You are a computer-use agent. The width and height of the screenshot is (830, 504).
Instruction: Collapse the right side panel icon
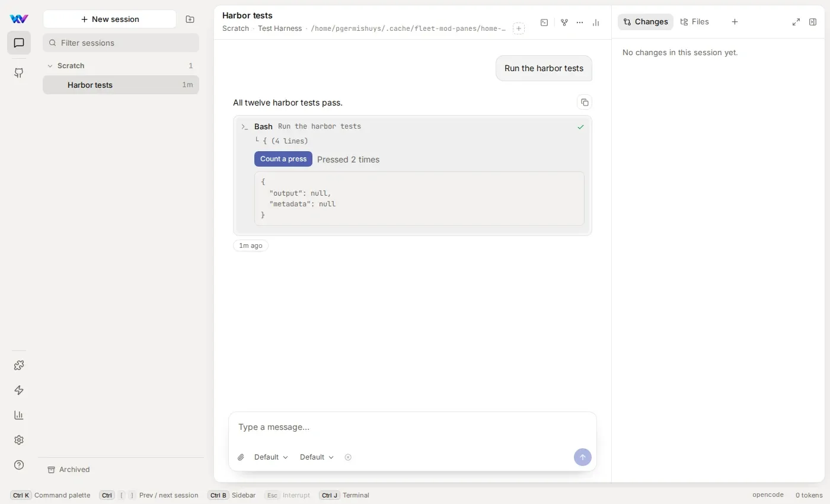tap(813, 22)
